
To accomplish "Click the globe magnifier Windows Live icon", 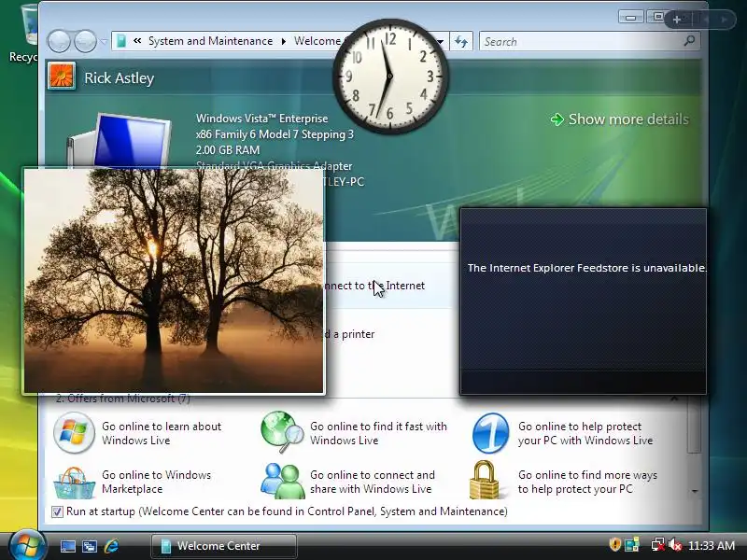I will point(282,432).
